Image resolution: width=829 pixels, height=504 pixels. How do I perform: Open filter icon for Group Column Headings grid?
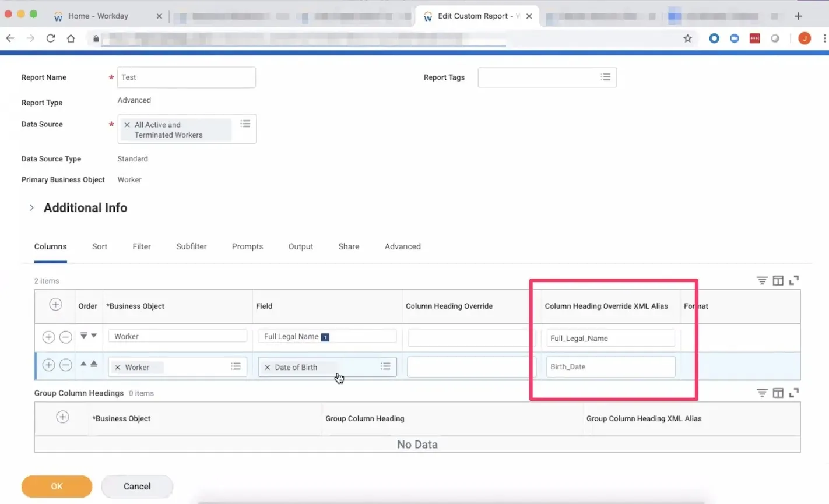(762, 393)
